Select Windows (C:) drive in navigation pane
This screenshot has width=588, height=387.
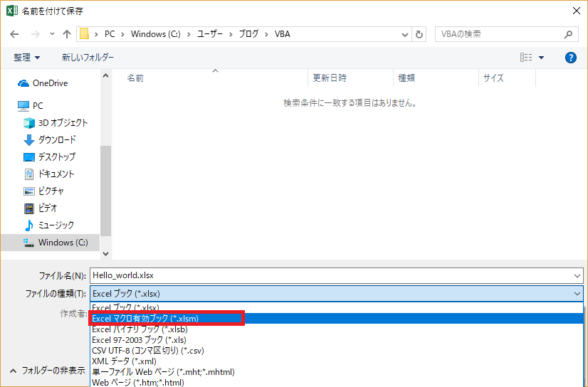point(51,243)
